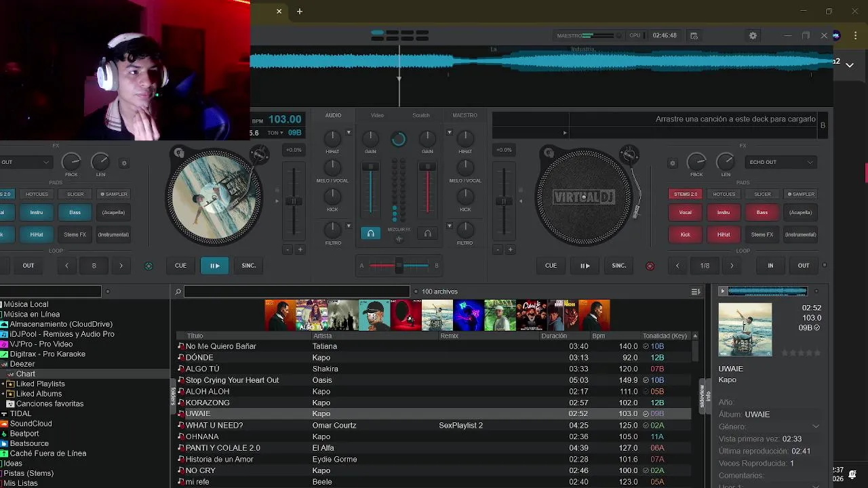Toggle the right deck Kick stem pad

686,235
